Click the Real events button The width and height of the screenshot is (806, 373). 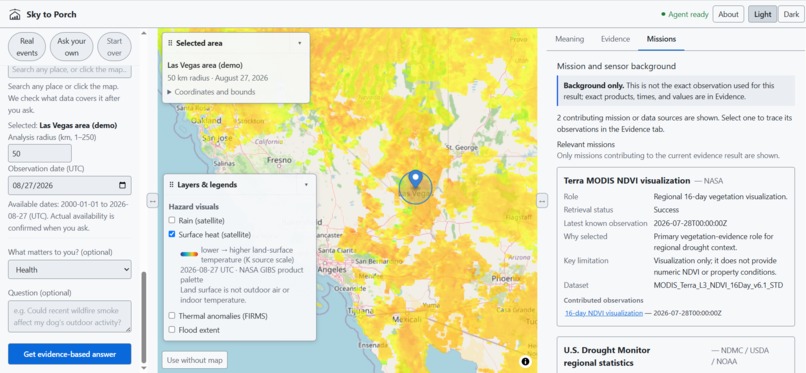click(x=27, y=47)
